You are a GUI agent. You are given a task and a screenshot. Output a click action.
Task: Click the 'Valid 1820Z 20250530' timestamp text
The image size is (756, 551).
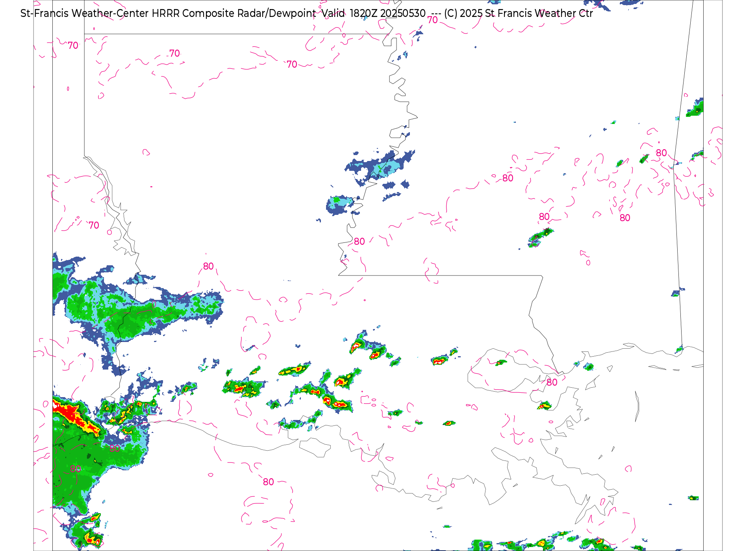pyautogui.click(x=374, y=13)
